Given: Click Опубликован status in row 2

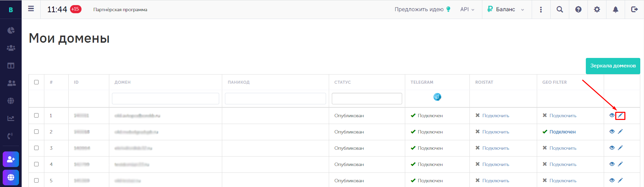Looking at the screenshot, I should [x=349, y=132].
